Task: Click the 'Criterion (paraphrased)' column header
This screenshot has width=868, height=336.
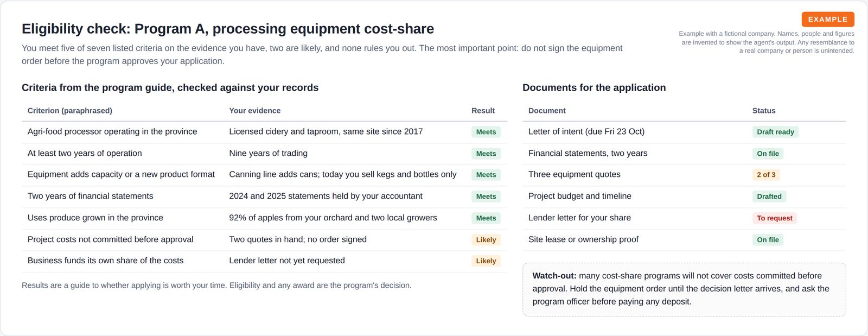Action: (x=70, y=110)
